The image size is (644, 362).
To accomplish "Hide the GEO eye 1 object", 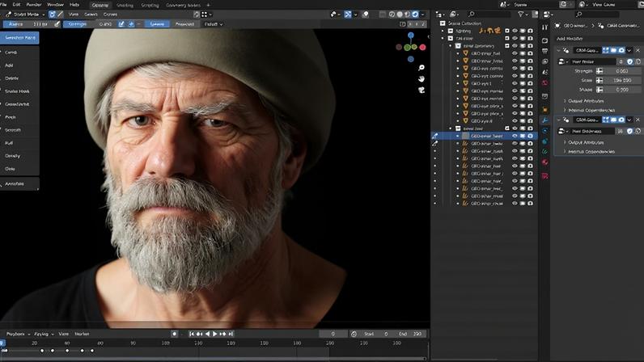I will point(515,83).
